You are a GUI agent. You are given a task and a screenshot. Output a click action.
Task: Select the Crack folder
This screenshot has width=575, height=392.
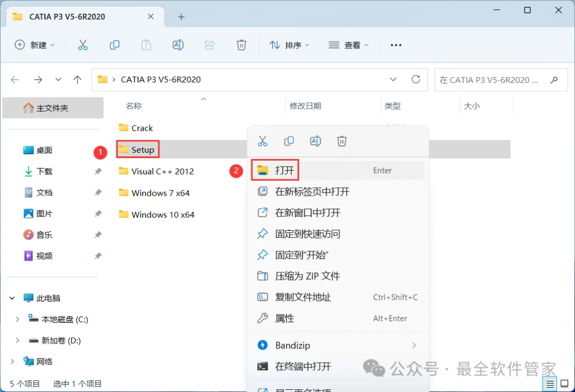[x=136, y=128]
